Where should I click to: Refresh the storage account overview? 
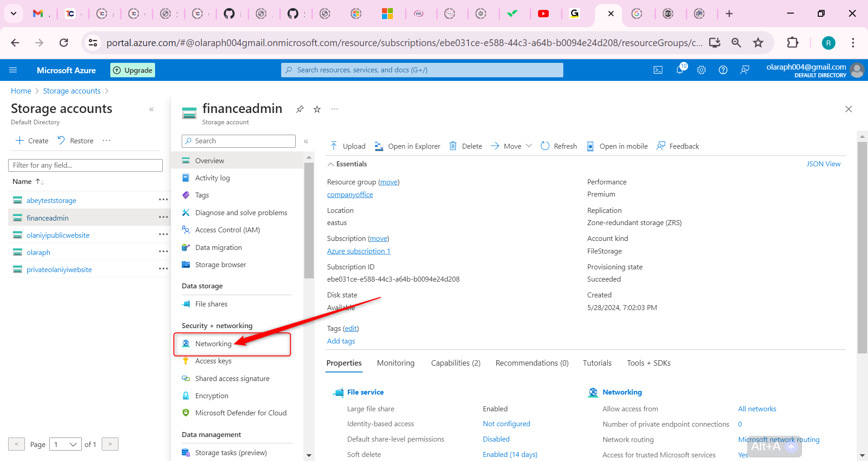[x=559, y=146]
